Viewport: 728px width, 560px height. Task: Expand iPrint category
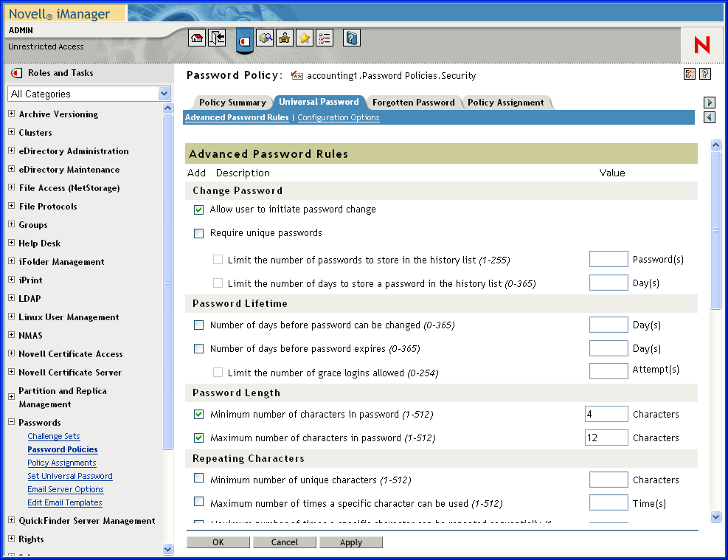[x=12, y=280]
